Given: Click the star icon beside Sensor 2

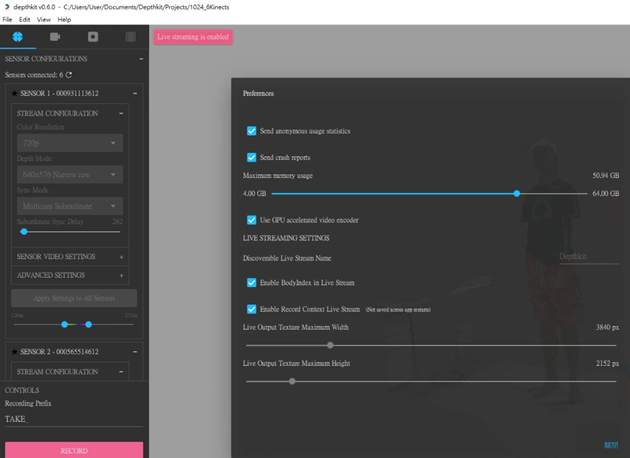Looking at the screenshot, I should point(14,352).
